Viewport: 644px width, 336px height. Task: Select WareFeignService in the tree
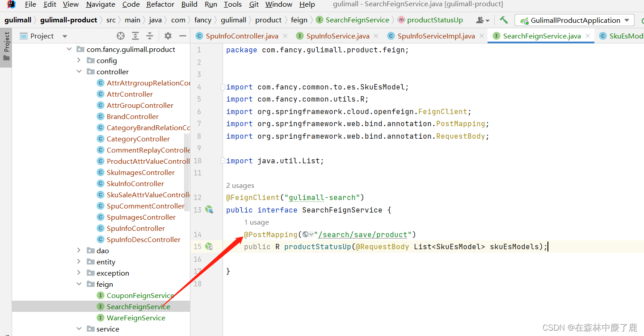(x=136, y=318)
